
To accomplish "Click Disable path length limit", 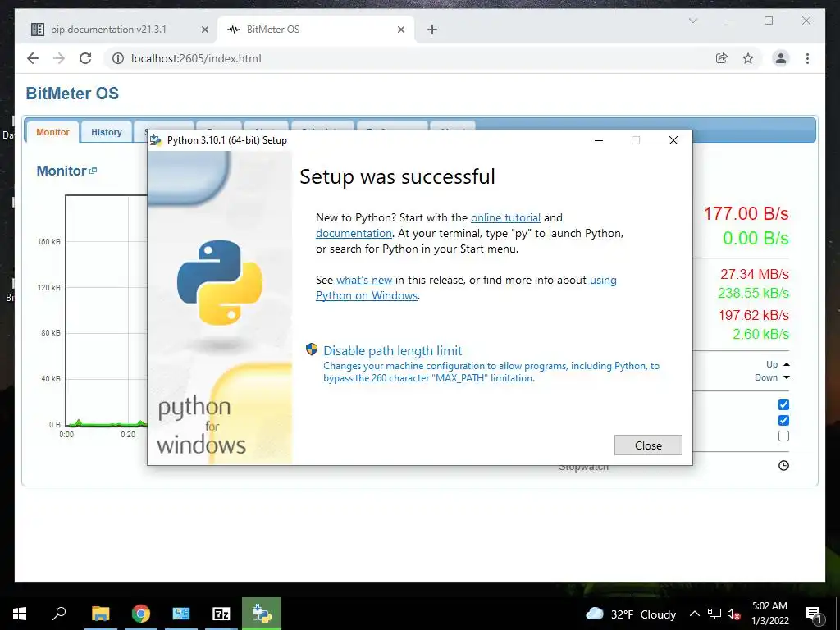I will click(x=392, y=350).
